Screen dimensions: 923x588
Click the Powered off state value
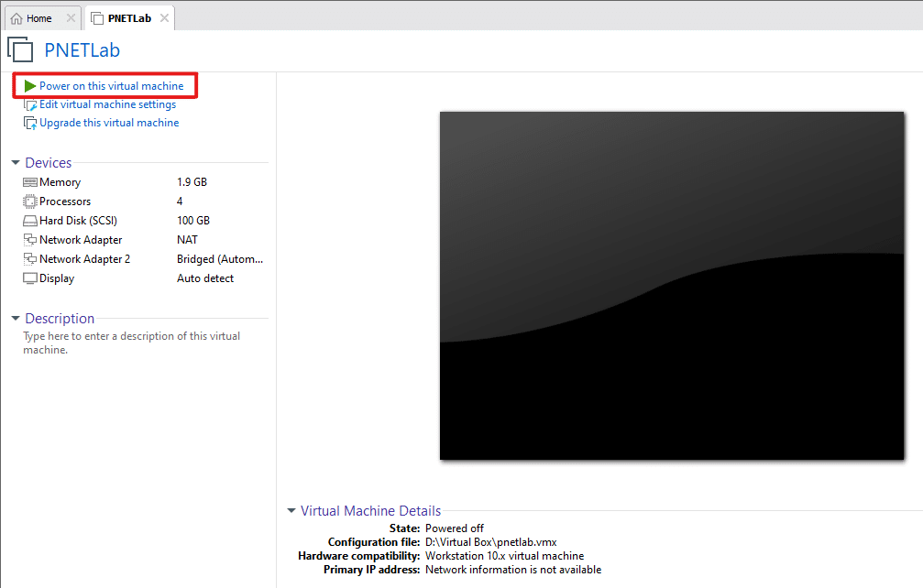point(455,528)
